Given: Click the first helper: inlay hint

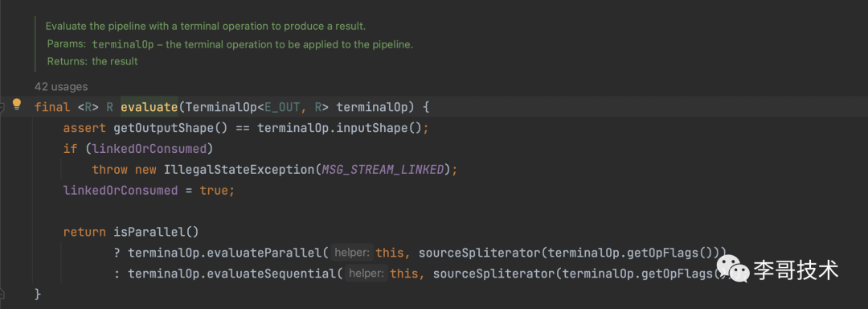Looking at the screenshot, I should 352,253.
